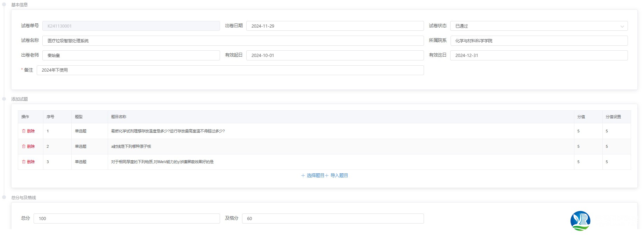Click the trash icon in question row 2

click(x=24, y=146)
